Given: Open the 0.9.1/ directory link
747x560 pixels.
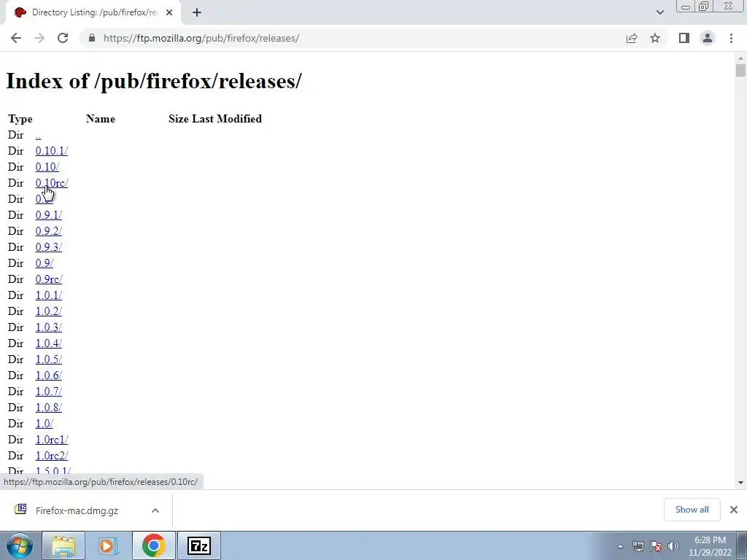Looking at the screenshot, I should [x=49, y=215].
